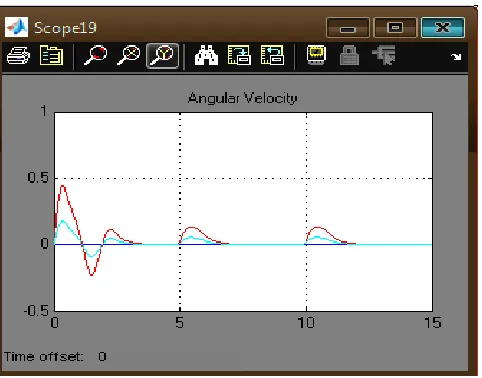
Task: Click the Print icon in the Scope toolbar
Action: (18, 55)
